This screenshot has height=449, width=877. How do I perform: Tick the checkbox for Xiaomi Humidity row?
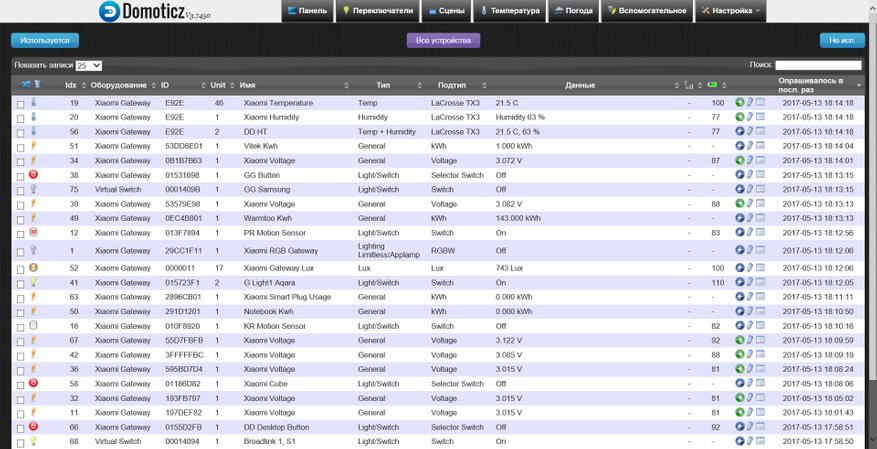[x=21, y=119]
